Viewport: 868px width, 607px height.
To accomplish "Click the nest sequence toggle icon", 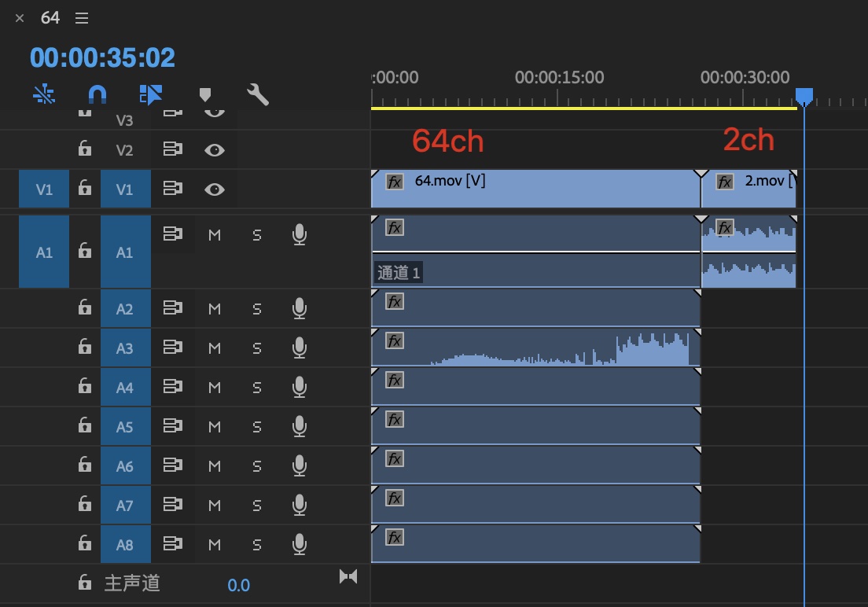I will [x=44, y=95].
